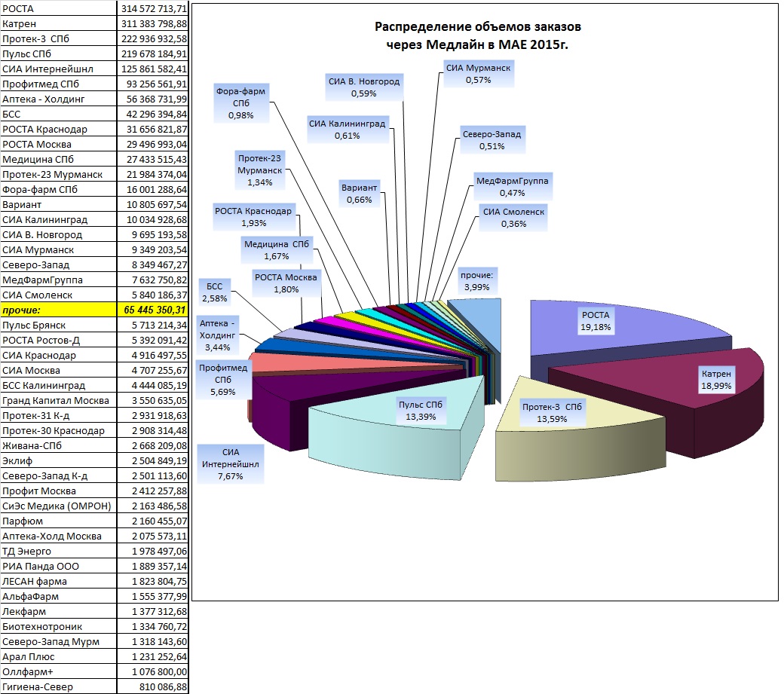The width and height of the screenshot is (784, 694).
Task: Select the Протек-3 СПб table cell
Action: tap(59, 38)
